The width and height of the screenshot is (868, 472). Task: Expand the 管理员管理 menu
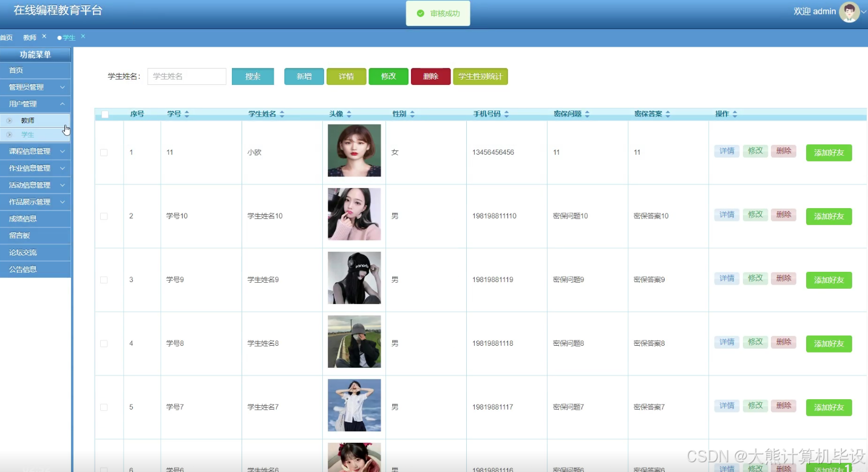(35, 87)
